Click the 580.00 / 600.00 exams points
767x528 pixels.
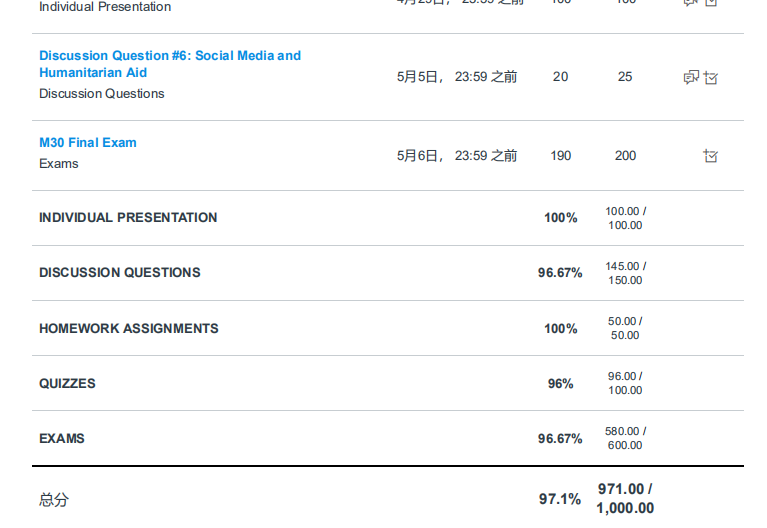click(x=625, y=439)
